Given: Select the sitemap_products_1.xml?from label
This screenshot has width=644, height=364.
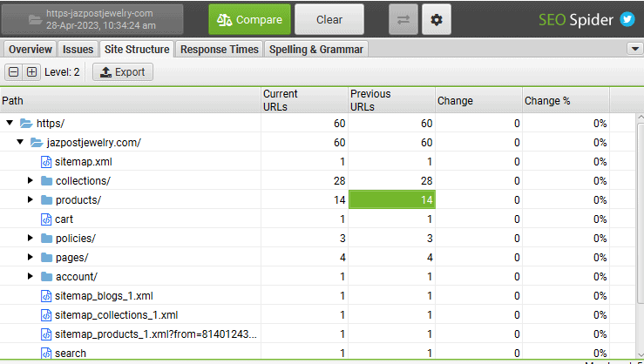Looking at the screenshot, I should (156, 334).
